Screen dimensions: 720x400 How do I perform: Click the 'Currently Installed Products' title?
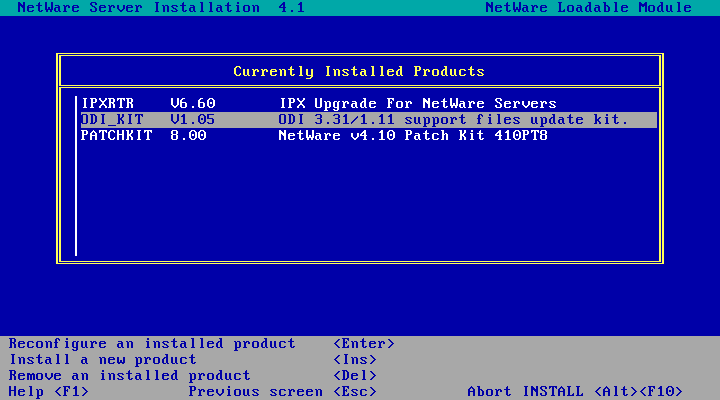[359, 72]
